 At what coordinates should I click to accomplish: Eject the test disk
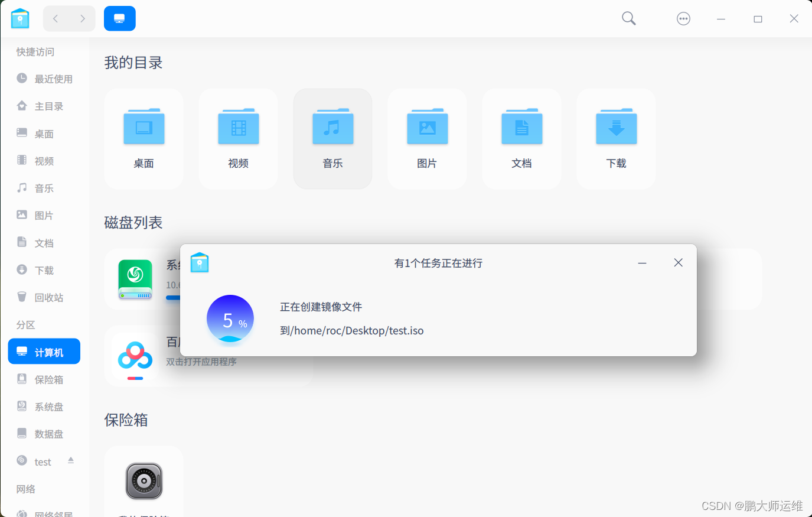(x=70, y=460)
